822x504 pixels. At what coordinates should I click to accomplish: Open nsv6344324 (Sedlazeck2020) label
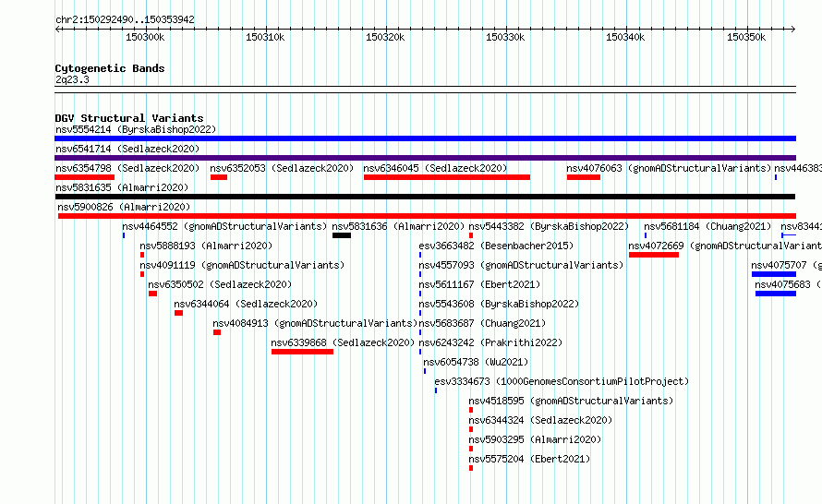[x=540, y=420]
